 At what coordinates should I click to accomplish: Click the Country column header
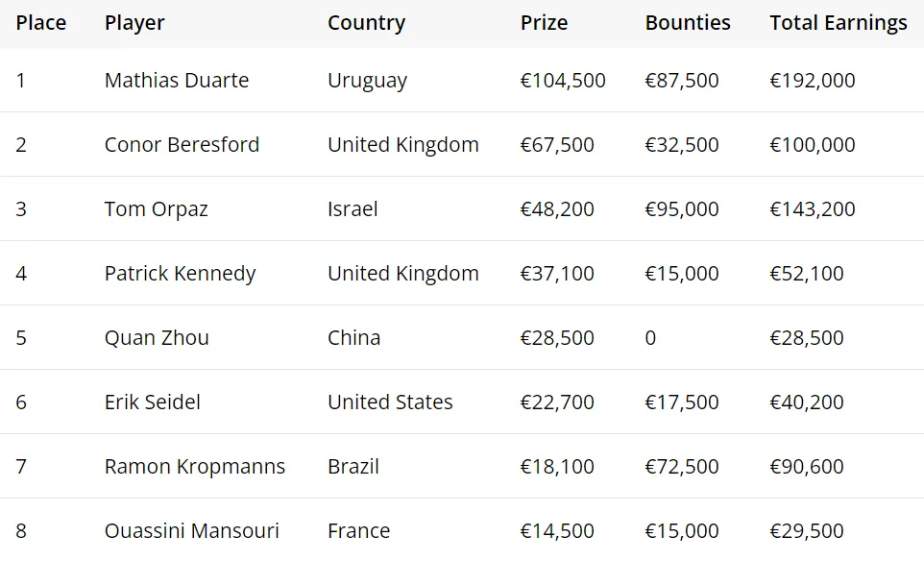click(366, 23)
